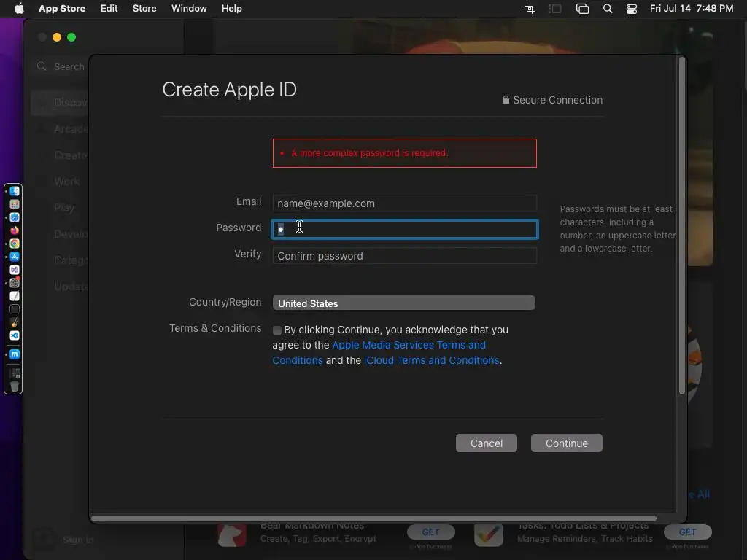747x560 pixels.
Task: Open the white notepad-with-pen Dock app
Action: pyautogui.click(x=15, y=296)
